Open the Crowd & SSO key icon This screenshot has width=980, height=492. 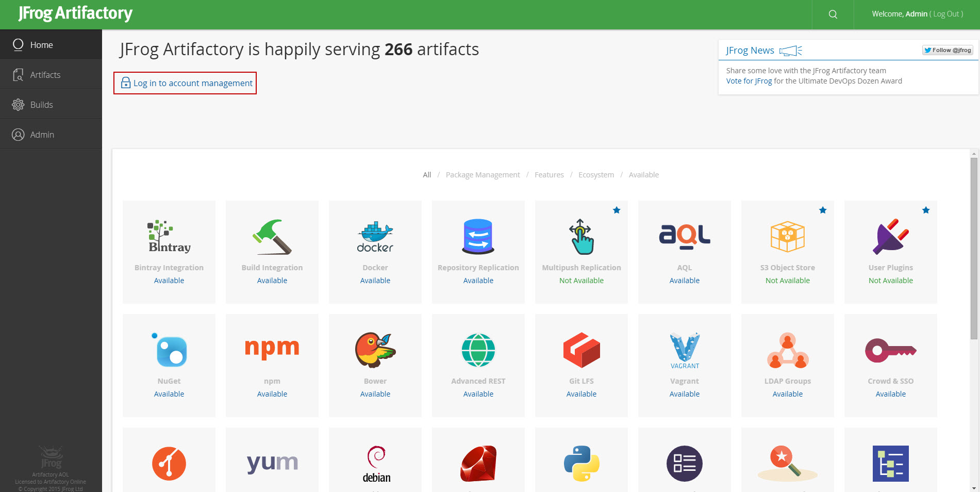(890, 351)
